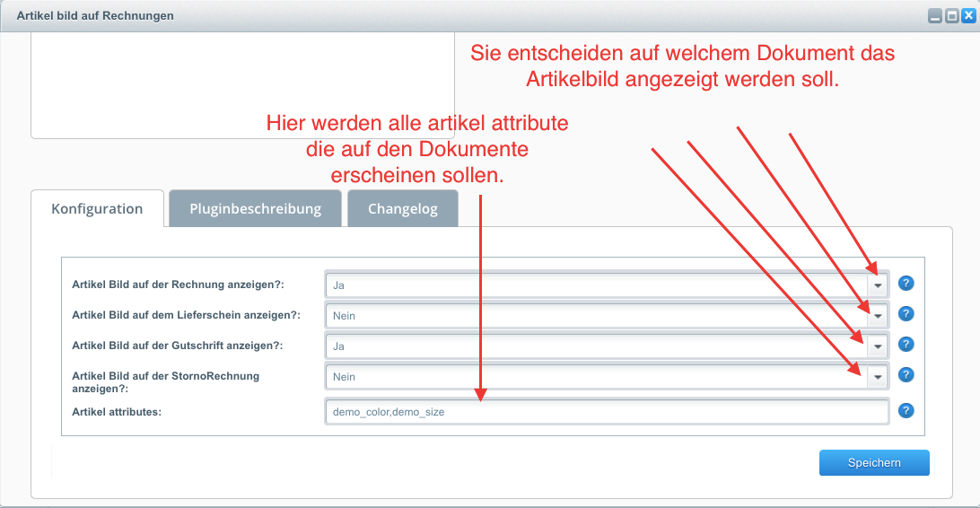
Task: Expand the Lieferschein anzeigen dropdown arrow
Action: [x=878, y=316]
